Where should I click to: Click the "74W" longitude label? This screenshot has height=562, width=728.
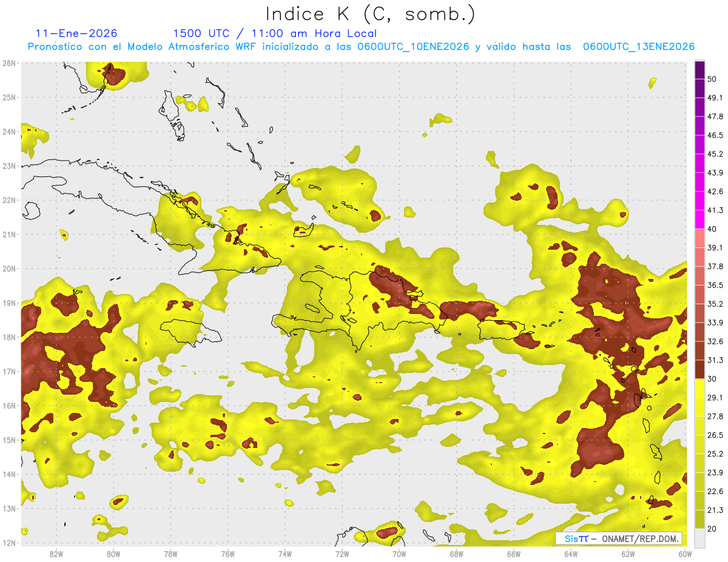pos(285,554)
